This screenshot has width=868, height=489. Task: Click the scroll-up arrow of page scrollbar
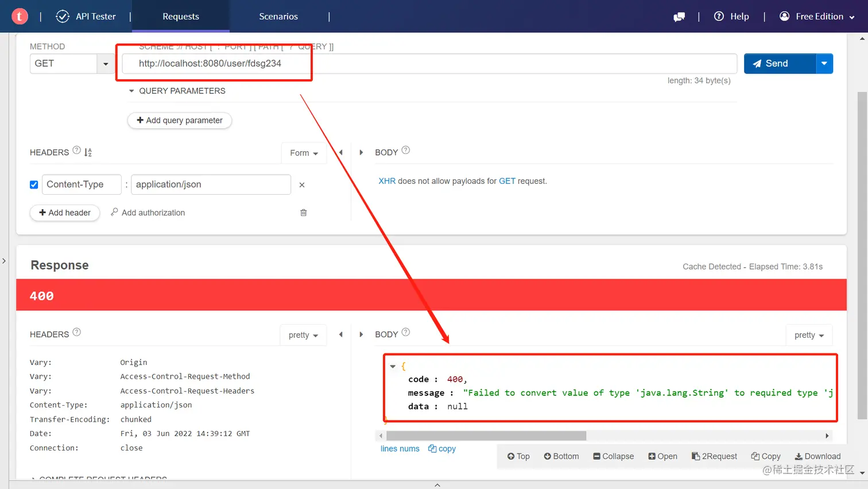[862, 38]
